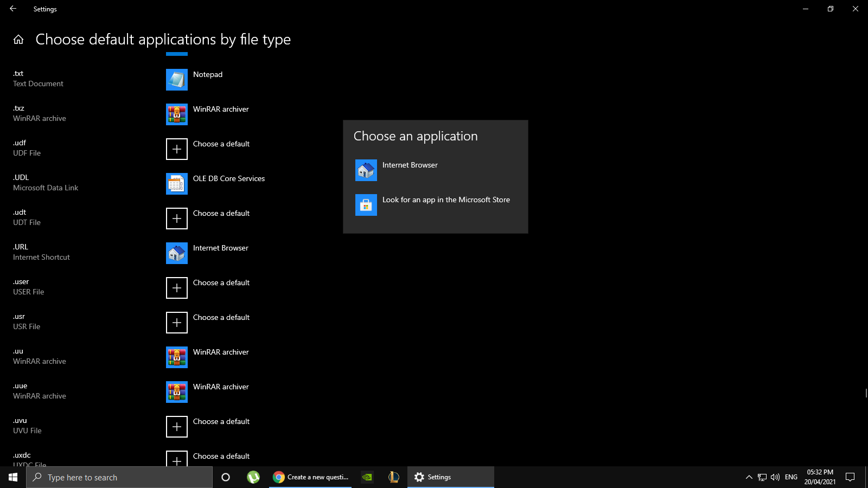Click the plus icon for .uxdc

click(177, 459)
